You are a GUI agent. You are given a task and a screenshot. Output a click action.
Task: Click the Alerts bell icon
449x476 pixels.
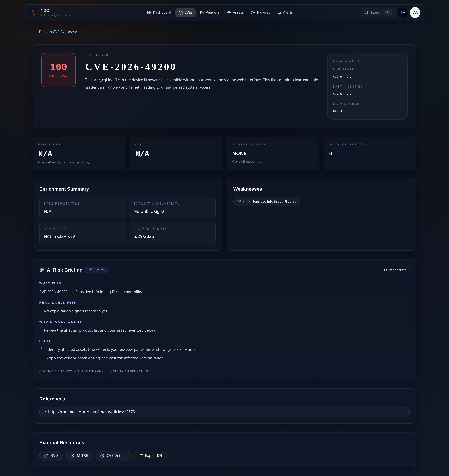pos(279,12)
